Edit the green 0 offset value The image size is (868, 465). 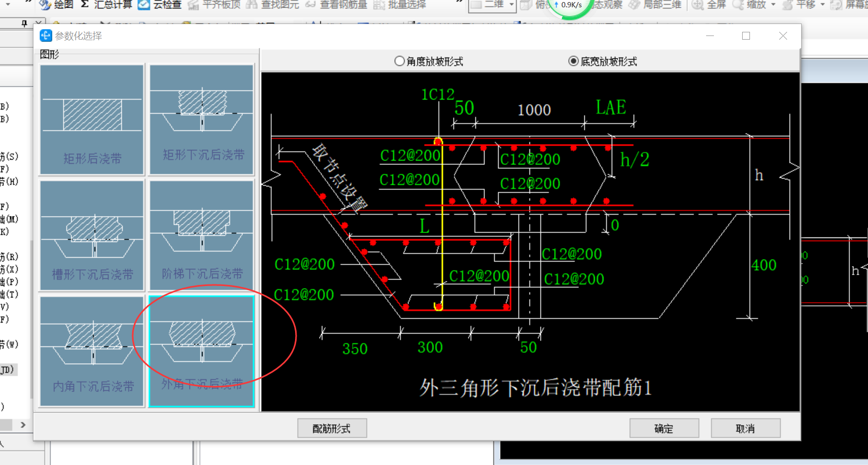pos(615,225)
